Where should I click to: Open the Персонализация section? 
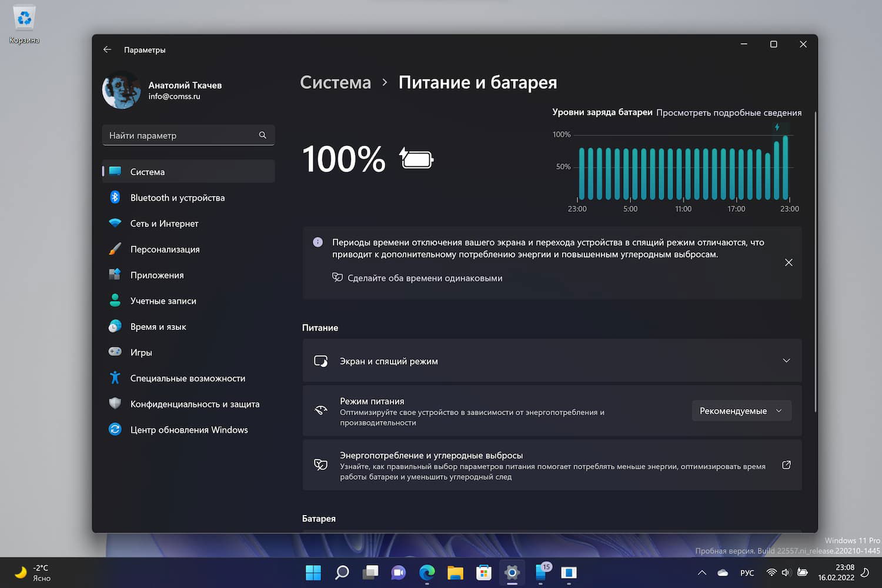click(x=188, y=249)
